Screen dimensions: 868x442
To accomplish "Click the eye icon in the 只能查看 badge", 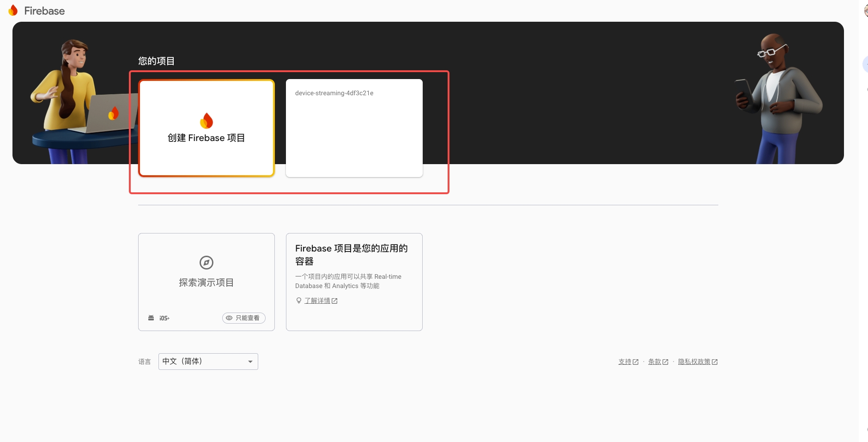I will 229,318.
